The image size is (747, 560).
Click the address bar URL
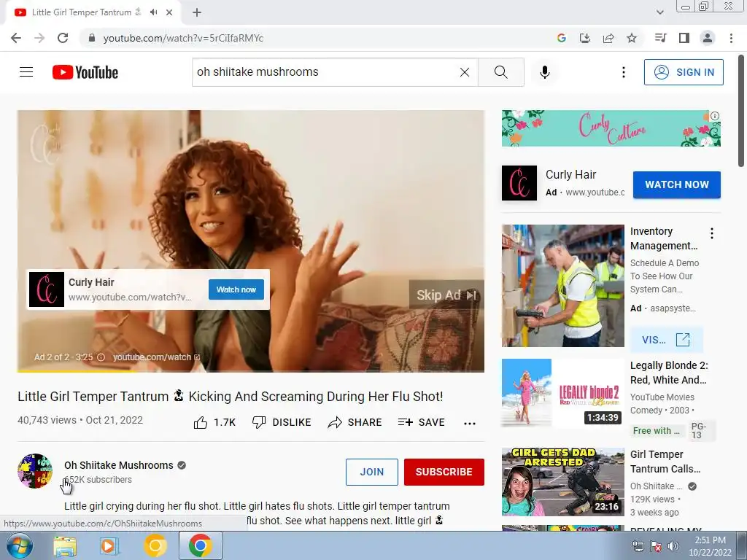pos(183,38)
